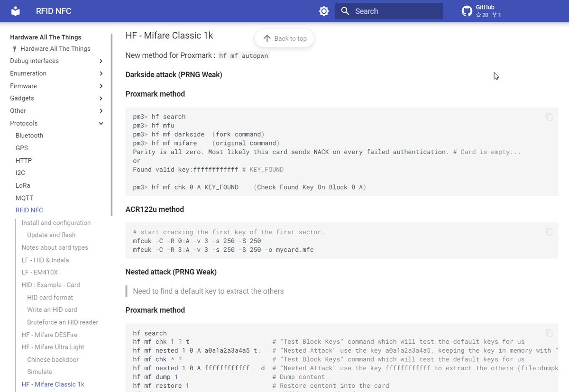Click the 'Need to find a default key' quote
This screenshot has width=569, height=392.
point(209,291)
